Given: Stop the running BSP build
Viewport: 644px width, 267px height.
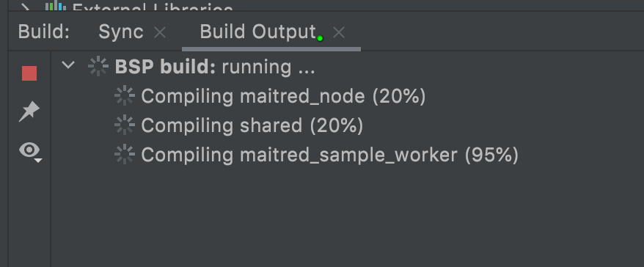Looking at the screenshot, I should (29, 73).
